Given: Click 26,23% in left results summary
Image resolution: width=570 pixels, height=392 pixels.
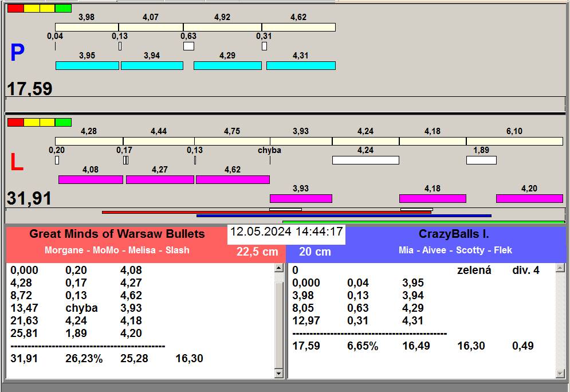Looking at the screenshot, I should (84, 359).
